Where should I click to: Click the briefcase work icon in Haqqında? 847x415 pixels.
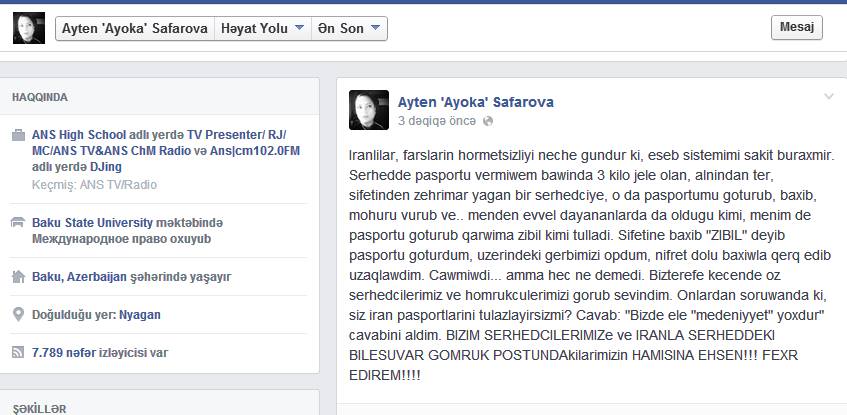(18, 135)
